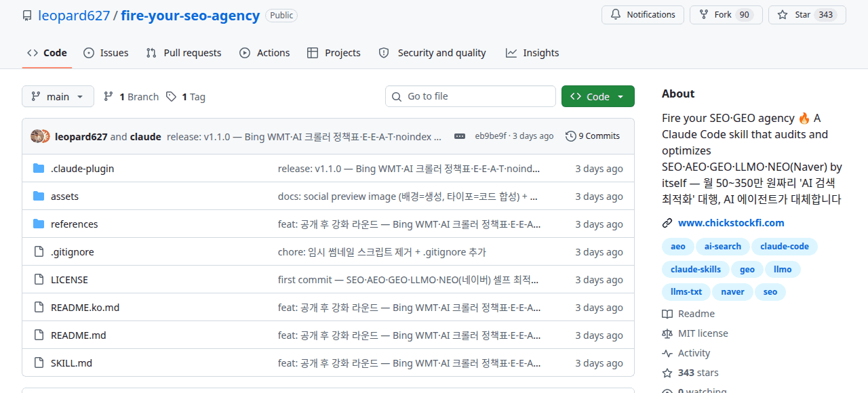Click the repository book icon beside leopard627
Screen dimensions: 868x393
pos(27,16)
